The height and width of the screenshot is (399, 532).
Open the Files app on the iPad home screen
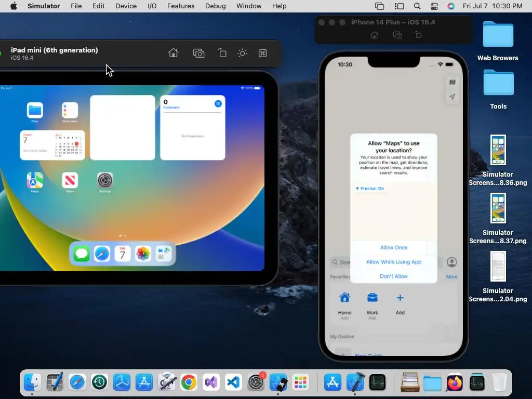coord(35,110)
